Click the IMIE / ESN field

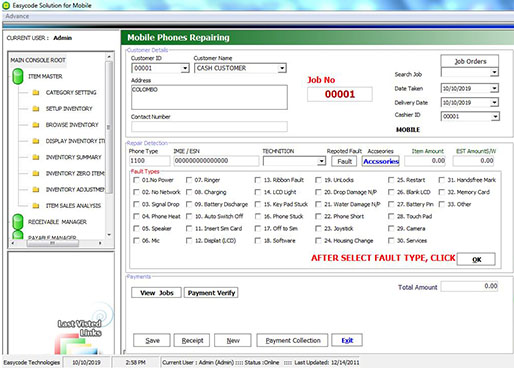tap(216, 161)
